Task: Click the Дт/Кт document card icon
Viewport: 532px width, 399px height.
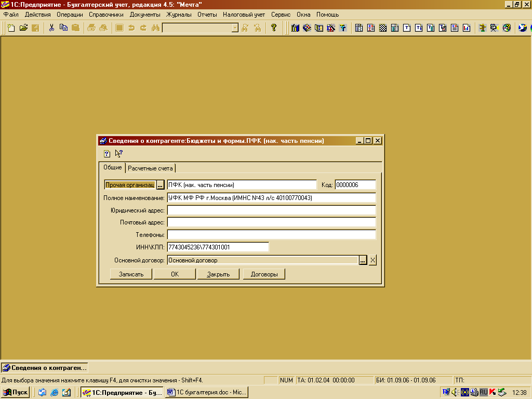Action: [455, 28]
